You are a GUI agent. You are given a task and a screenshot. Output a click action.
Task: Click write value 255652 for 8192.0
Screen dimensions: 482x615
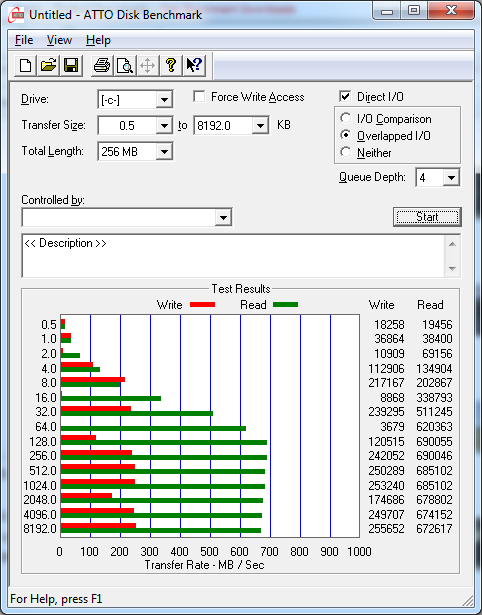(386, 529)
